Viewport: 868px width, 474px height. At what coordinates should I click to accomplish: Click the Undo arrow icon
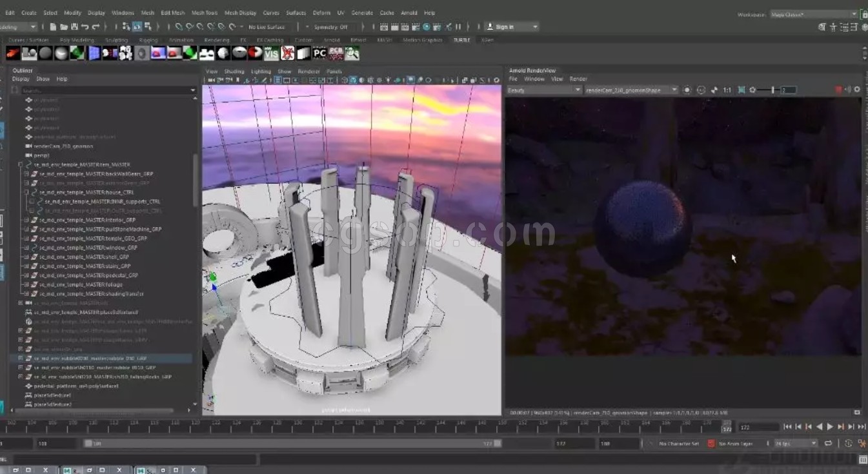pyautogui.click(x=85, y=26)
